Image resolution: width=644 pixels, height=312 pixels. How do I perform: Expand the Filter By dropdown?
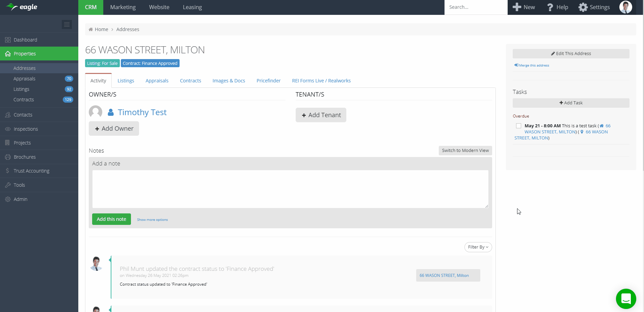tap(478, 247)
